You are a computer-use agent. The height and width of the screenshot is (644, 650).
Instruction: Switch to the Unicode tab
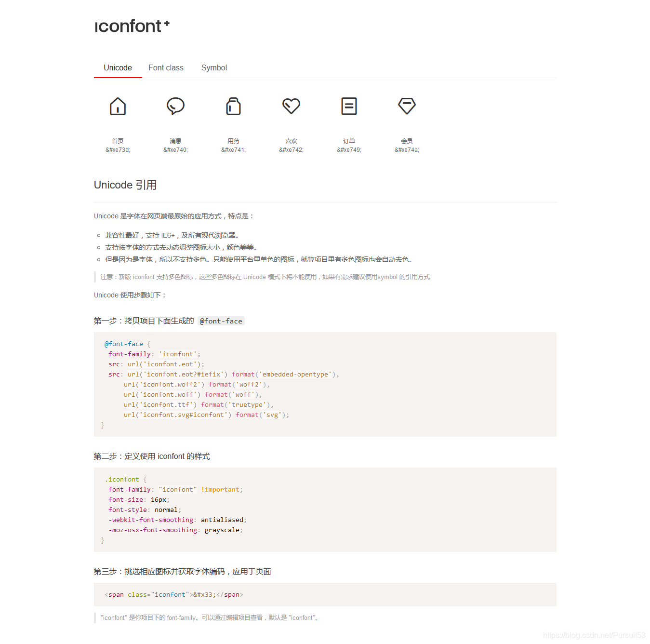tap(118, 68)
